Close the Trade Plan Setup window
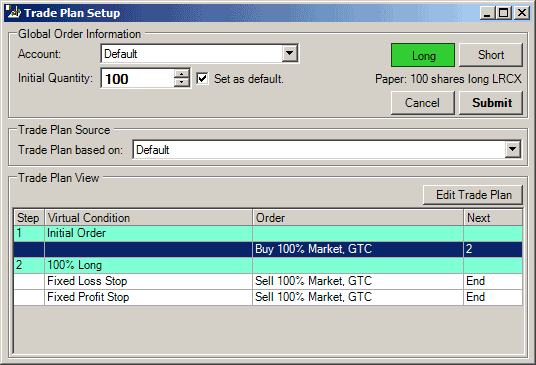536x365 pixels. click(x=522, y=13)
